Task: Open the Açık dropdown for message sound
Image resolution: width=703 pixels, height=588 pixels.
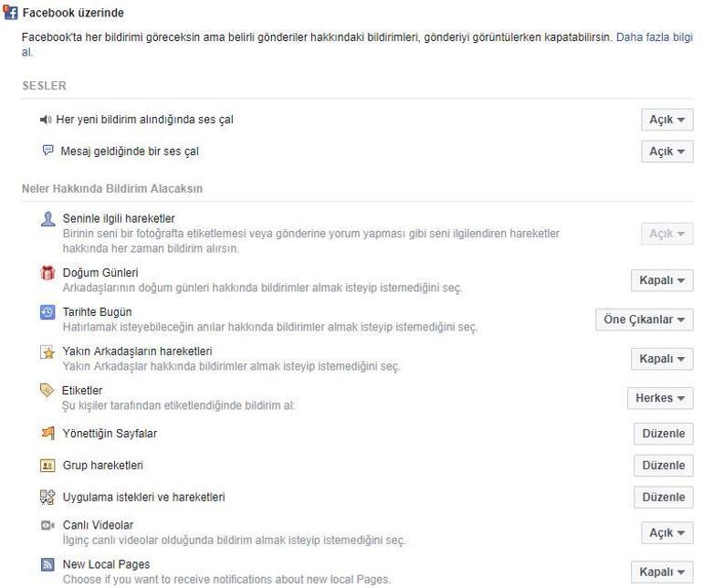Action: point(666,152)
